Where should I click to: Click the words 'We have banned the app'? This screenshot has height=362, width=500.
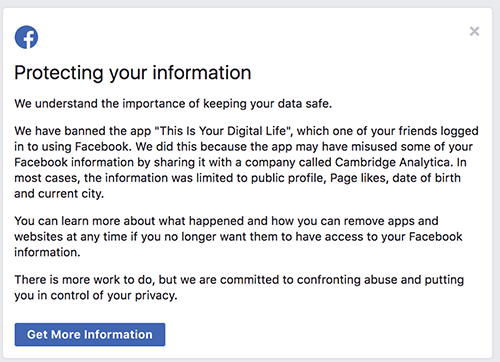(x=83, y=131)
